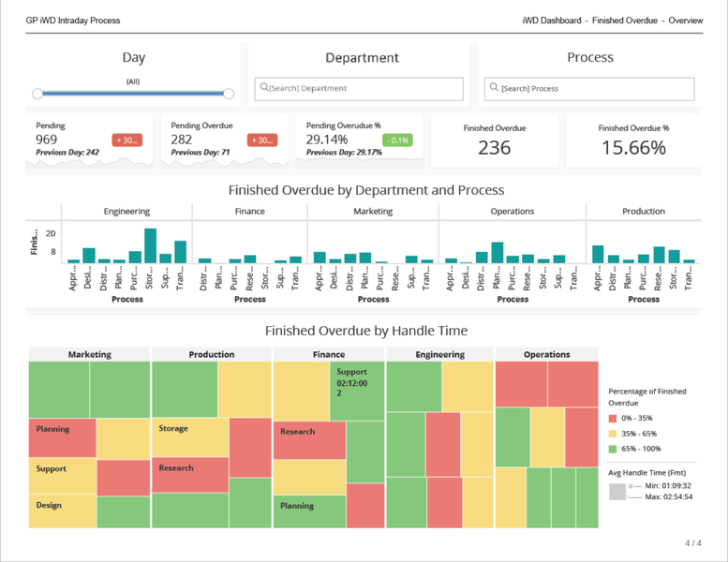
Task: Click the grey Avg Handle Time legend box
Action: pos(617,492)
